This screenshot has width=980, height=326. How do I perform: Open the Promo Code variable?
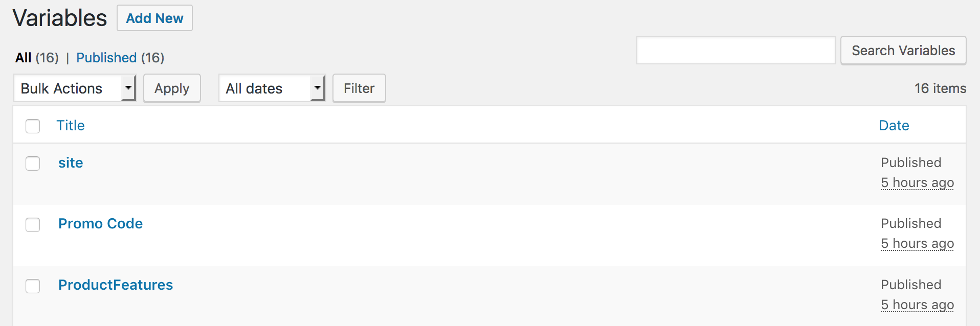click(100, 224)
